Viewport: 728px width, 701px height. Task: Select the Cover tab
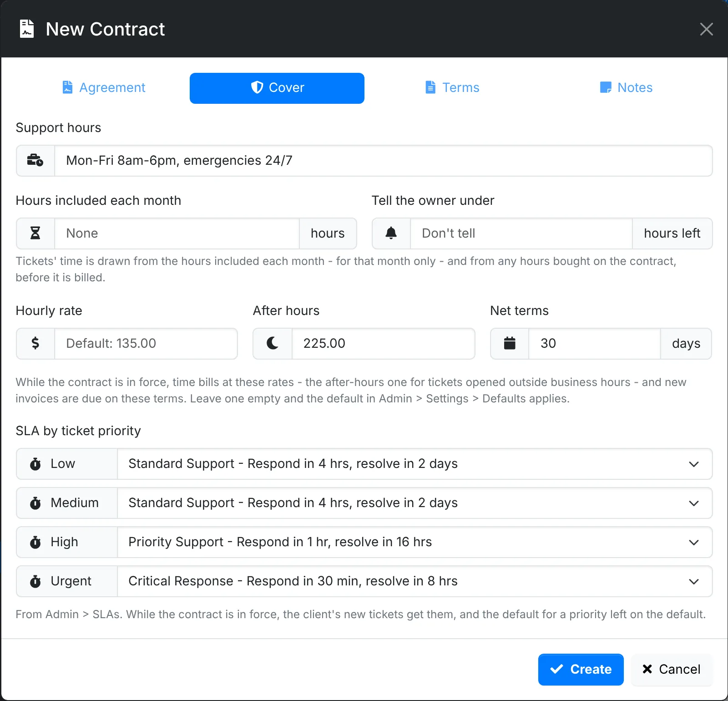point(277,88)
